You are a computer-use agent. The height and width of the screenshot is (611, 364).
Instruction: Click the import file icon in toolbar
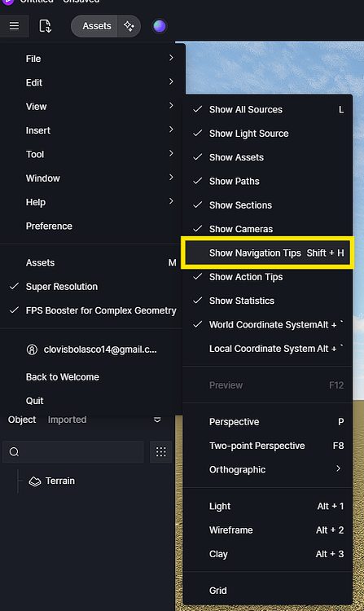(45, 26)
